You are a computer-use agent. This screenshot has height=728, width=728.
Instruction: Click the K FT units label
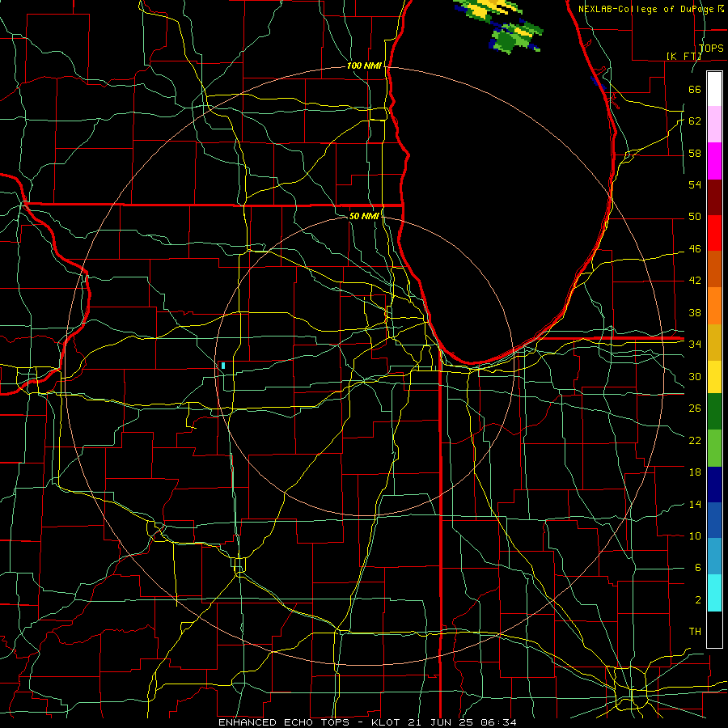tap(684, 56)
